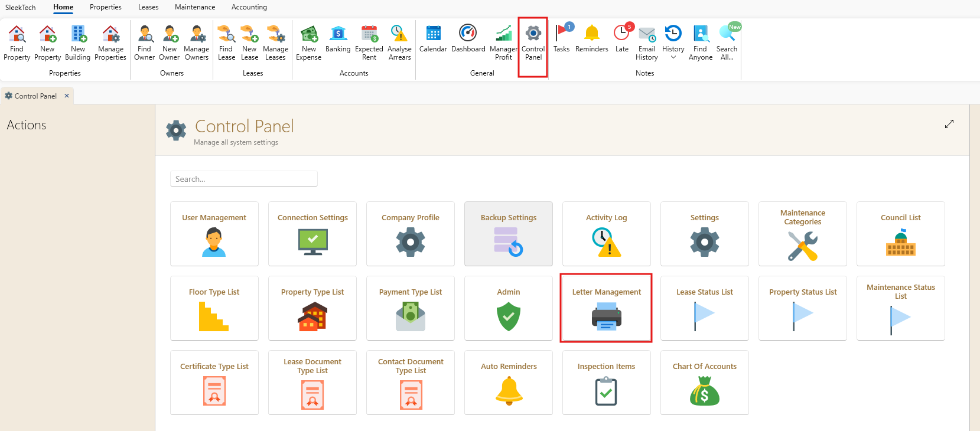The image size is (980, 431).
Task: Open the Leases ribbon tab
Action: (x=148, y=7)
